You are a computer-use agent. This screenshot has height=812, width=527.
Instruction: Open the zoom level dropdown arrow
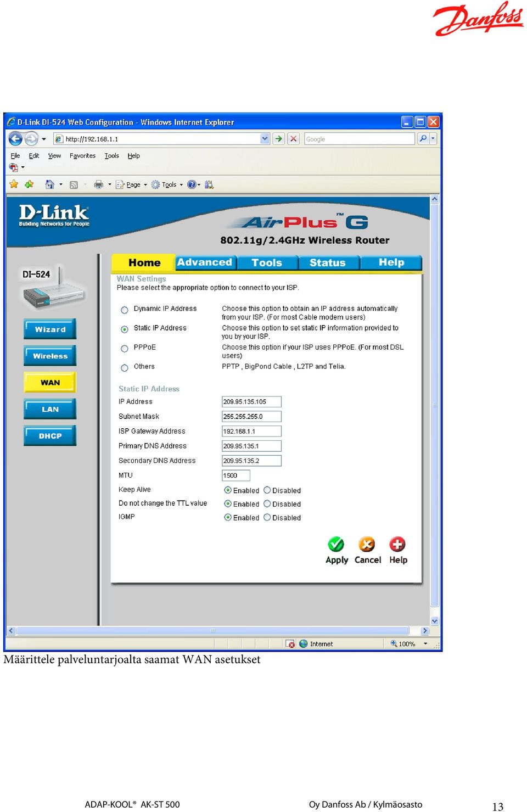[425, 643]
